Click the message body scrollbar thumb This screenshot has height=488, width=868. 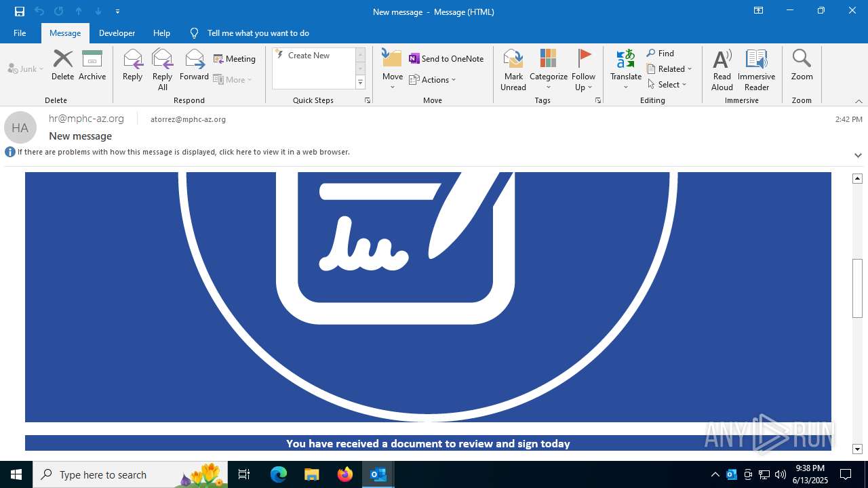pyautogui.click(x=857, y=288)
